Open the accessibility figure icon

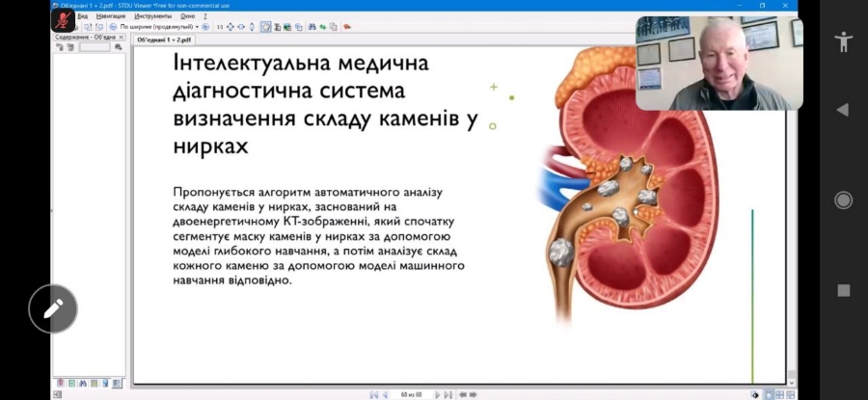[844, 40]
